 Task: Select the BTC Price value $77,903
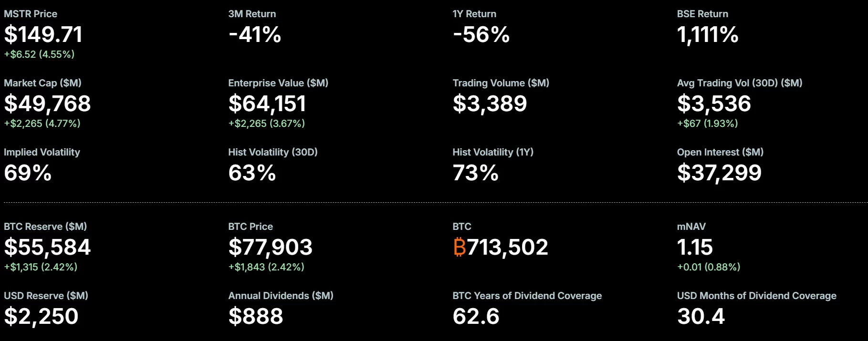(270, 247)
